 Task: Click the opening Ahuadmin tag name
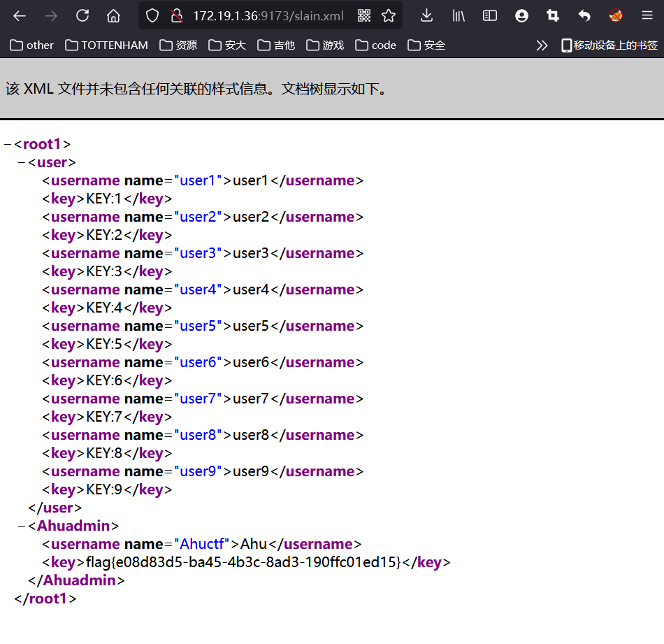73,525
